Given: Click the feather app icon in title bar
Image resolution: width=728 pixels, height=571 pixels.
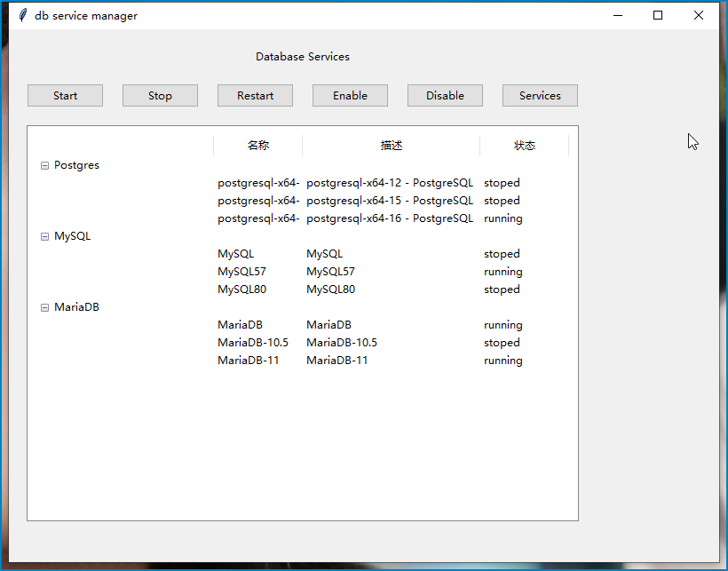Looking at the screenshot, I should 22,15.
